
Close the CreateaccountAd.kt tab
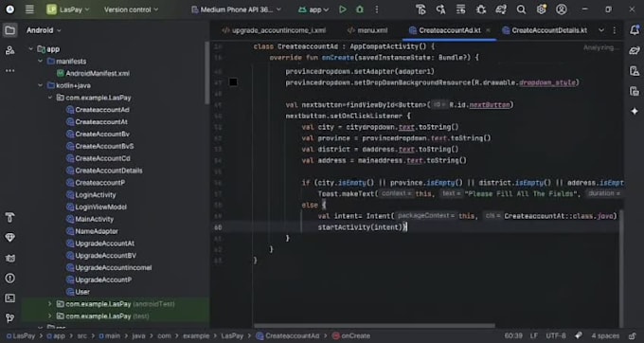click(489, 30)
